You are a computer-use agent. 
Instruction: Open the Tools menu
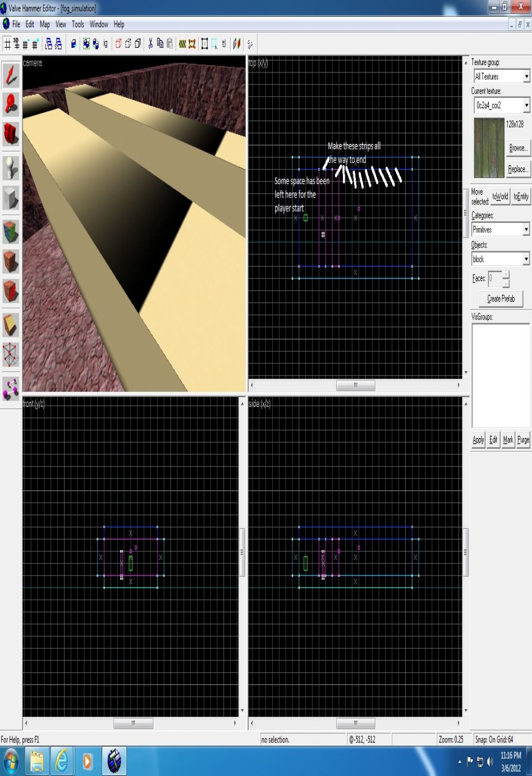pos(77,24)
